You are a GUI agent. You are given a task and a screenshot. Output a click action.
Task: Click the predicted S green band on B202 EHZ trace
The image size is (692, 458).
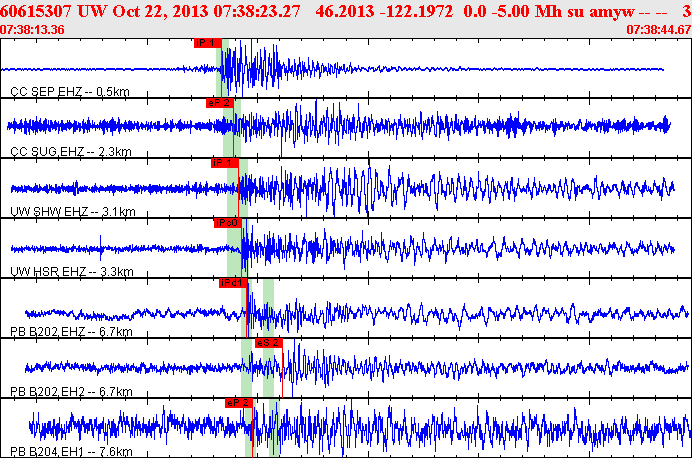click(x=268, y=308)
